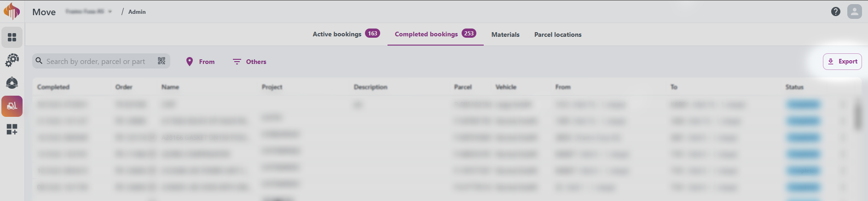This screenshot has width=868, height=201.
Task: Go to the Materials tab
Action: [505, 34]
